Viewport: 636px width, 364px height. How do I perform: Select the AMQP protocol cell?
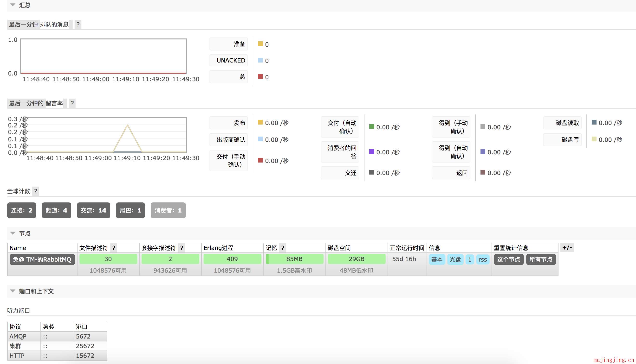(x=24, y=337)
